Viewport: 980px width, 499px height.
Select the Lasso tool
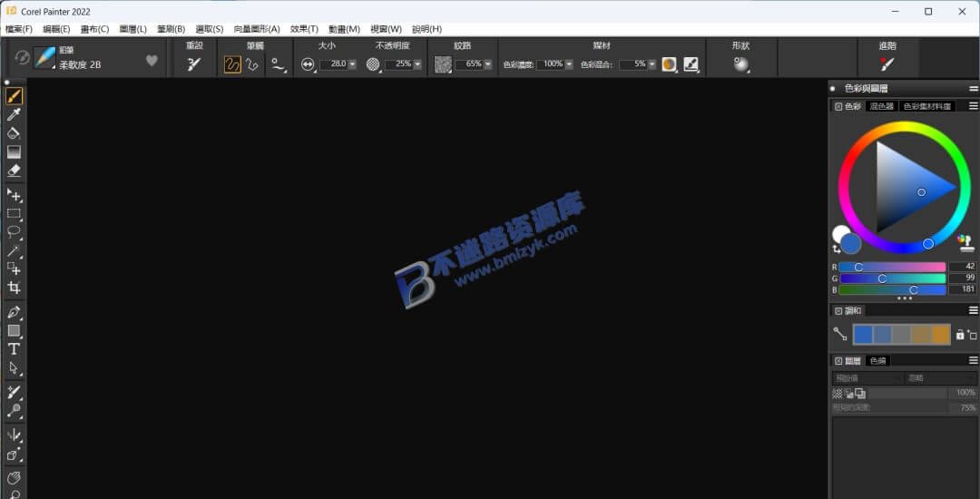pyautogui.click(x=14, y=232)
